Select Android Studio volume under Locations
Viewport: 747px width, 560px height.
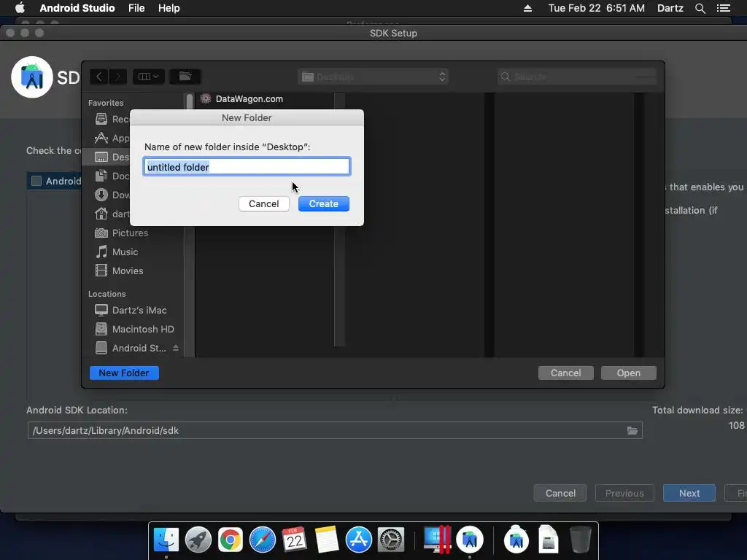point(131,348)
